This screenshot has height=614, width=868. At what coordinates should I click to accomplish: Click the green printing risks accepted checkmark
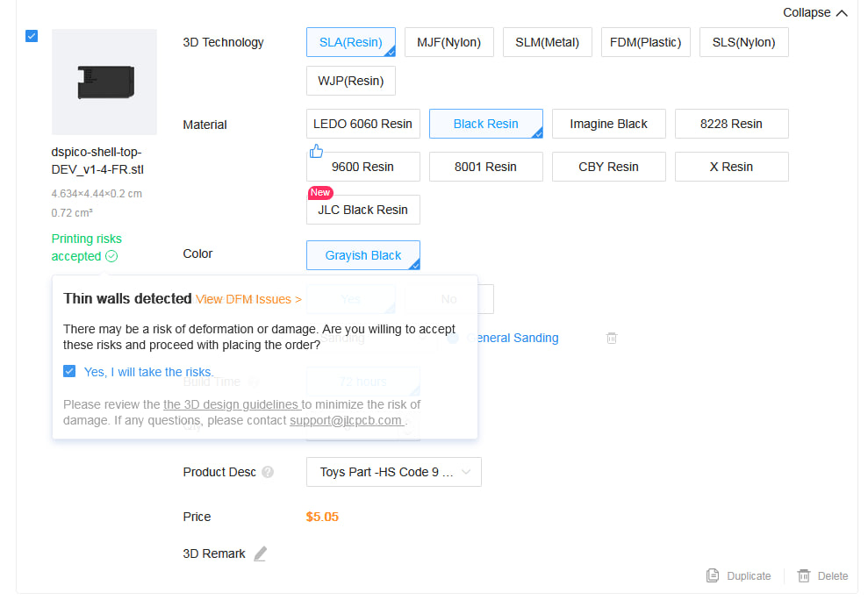point(111,256)
